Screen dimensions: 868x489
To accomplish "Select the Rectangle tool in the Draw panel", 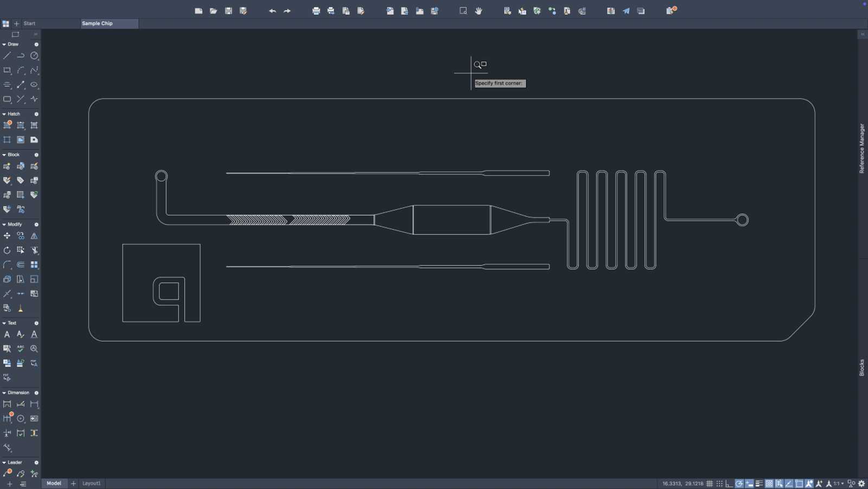I will pyautogui.click(x=8, y=70).
